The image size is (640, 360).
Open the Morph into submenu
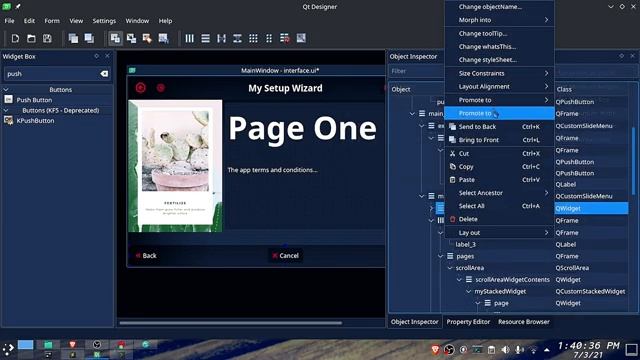pyautogui.click(x=499, y=20)
